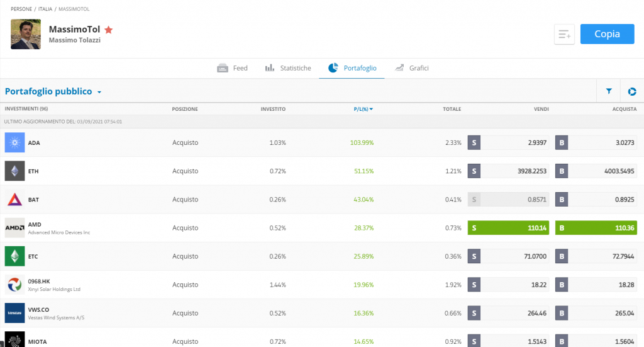Click ETH profit value 51.15%
The width and height of the screenshot is (644, 347).
[364, 171]
